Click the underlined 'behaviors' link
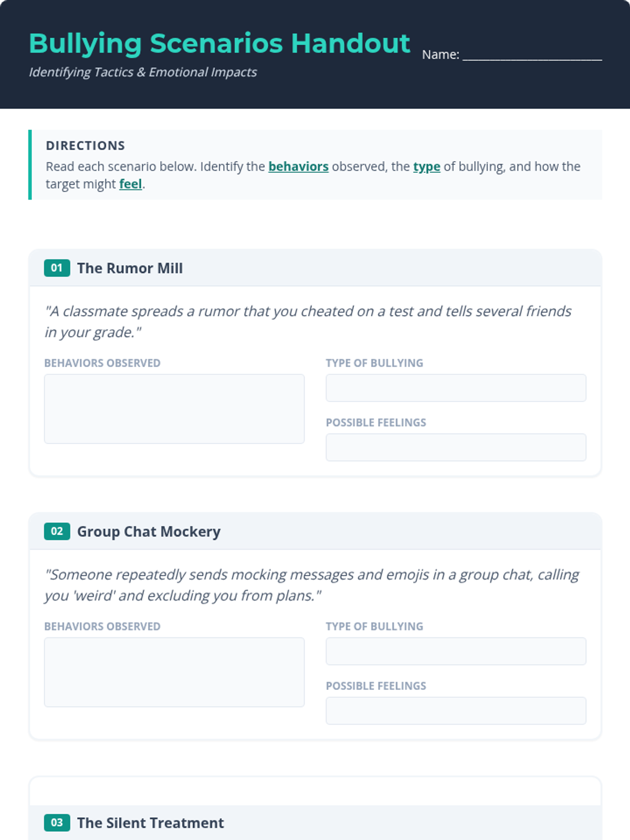The width and height of the screenshot is (630, 840). (298, 166)
